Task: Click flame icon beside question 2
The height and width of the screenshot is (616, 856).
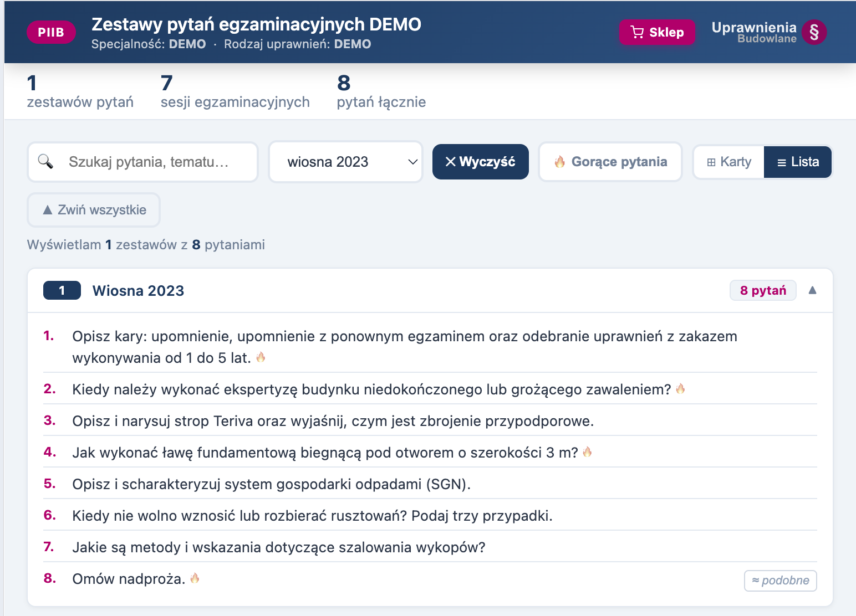Action: click(x=680, y=389)
